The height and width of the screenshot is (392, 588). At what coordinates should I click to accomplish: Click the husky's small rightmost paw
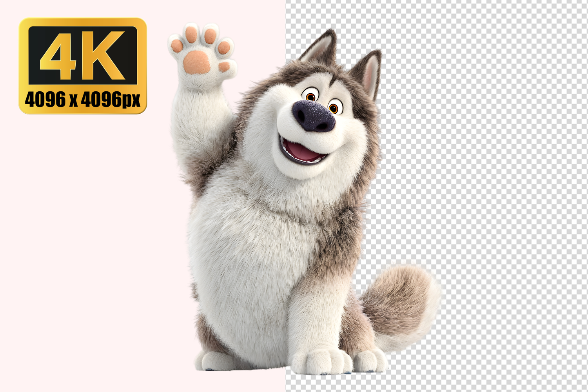370,361
